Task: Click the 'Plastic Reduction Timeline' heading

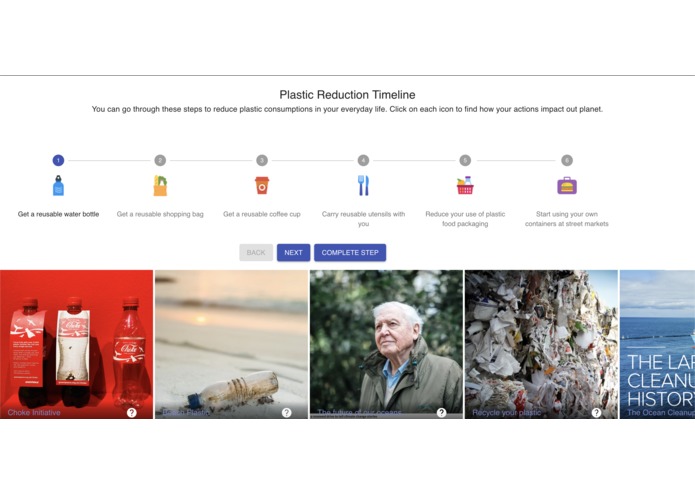Action: point(348,95)
